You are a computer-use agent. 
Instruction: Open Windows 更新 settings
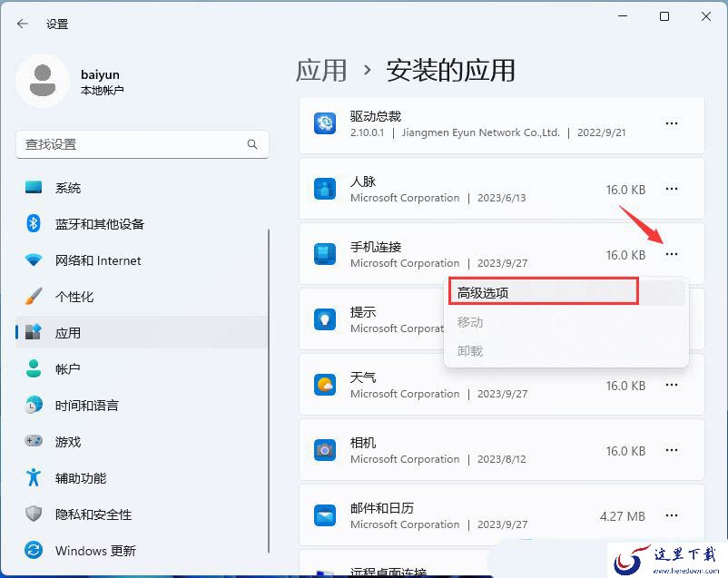143,551
